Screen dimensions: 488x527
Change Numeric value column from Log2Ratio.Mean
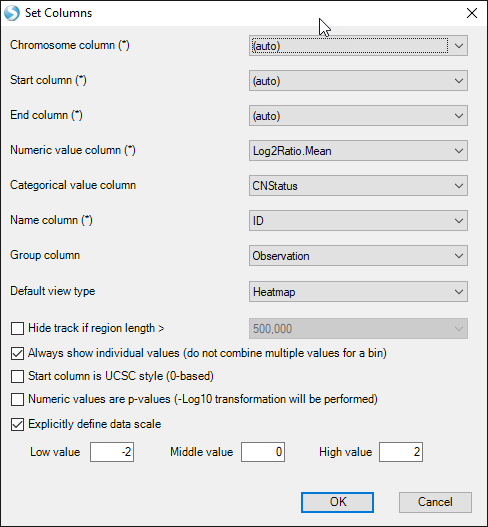coord(358,151)
